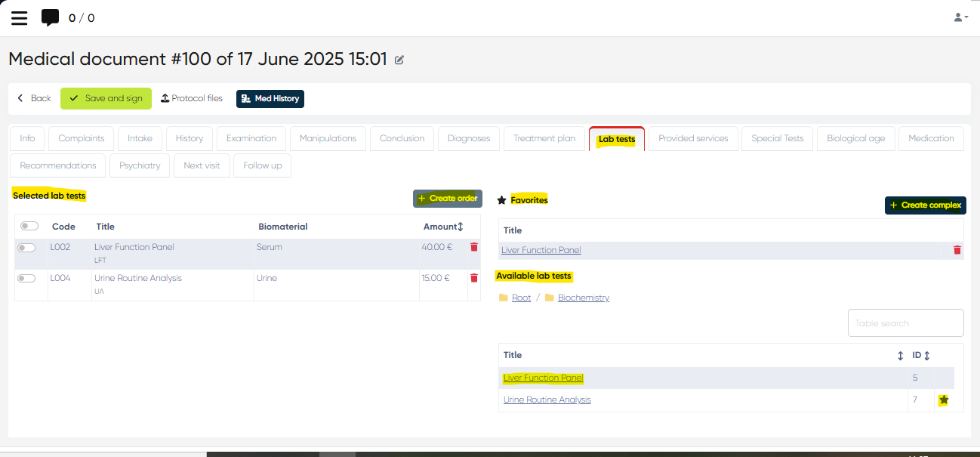Open the Root folder in breadcrumb
Viewport: 980px width, 457px height.
(x=521, y=298)
